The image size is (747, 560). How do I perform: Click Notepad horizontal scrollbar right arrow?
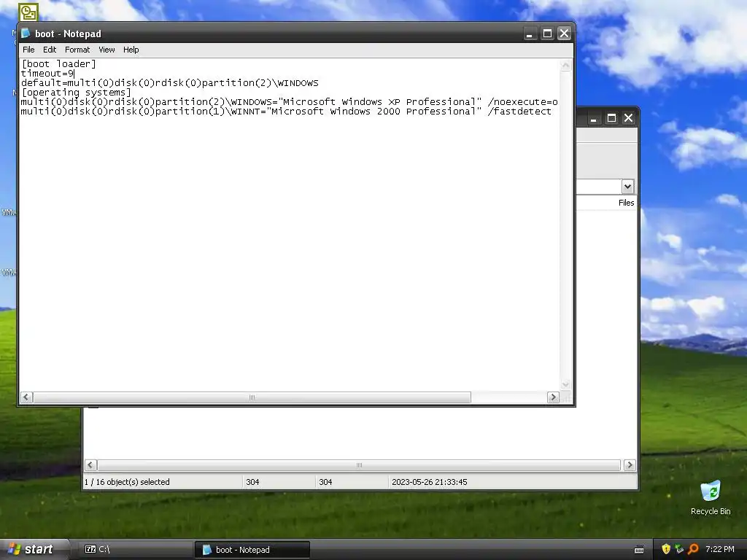[x=553, y=397]
